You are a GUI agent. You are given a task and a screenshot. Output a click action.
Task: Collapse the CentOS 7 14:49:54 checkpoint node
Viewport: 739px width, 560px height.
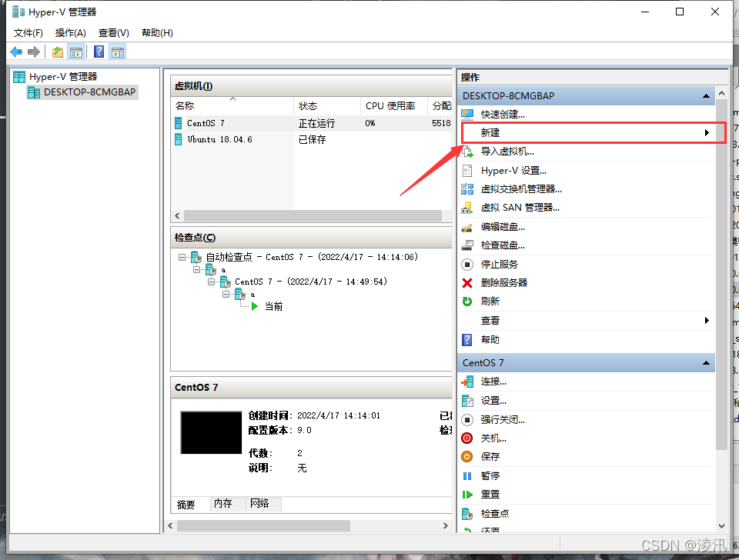[211, 282]
